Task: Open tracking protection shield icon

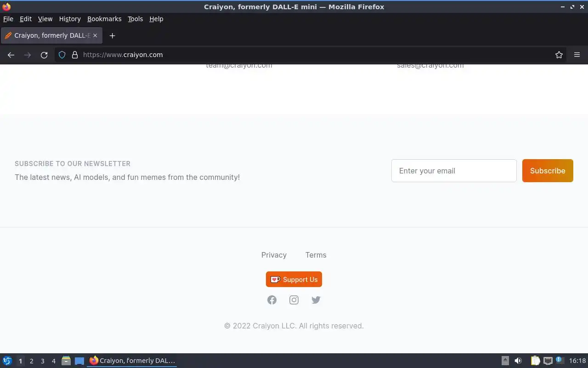Action: click(x=62, y=55)
